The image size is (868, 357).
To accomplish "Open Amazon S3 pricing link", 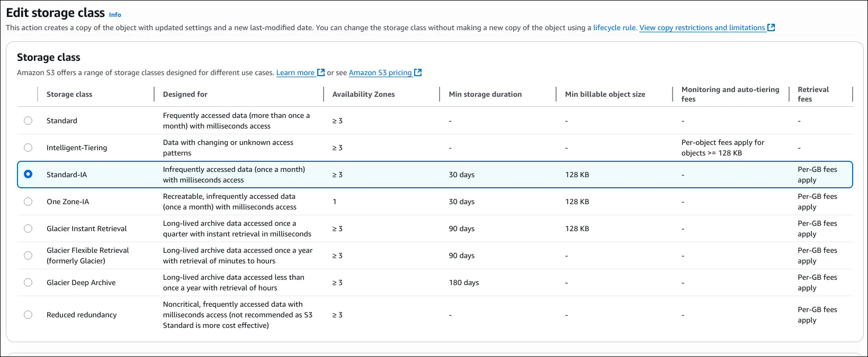I will click(380, 72).
